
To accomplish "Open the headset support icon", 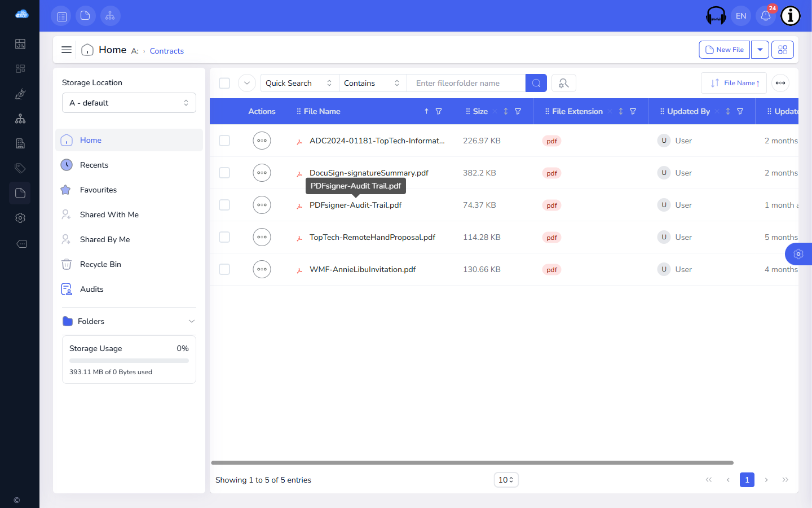I will coord(716,16).
